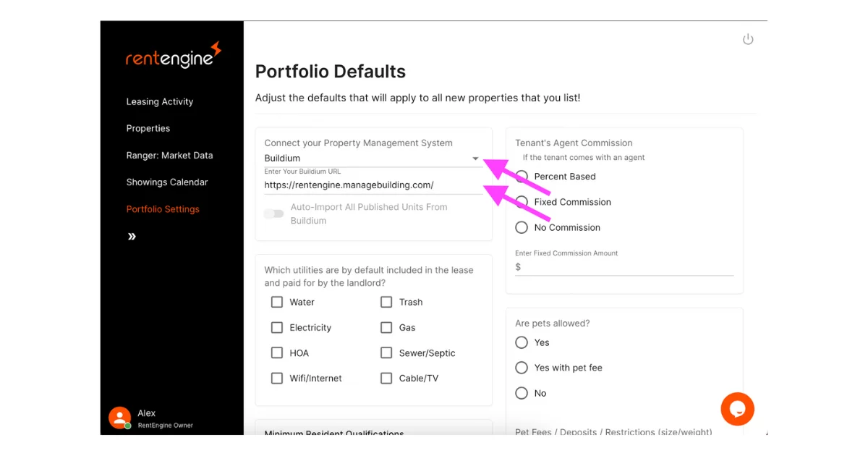
Task: Expand sidebar using double chevron icon
Action: (x=132, y=237)
